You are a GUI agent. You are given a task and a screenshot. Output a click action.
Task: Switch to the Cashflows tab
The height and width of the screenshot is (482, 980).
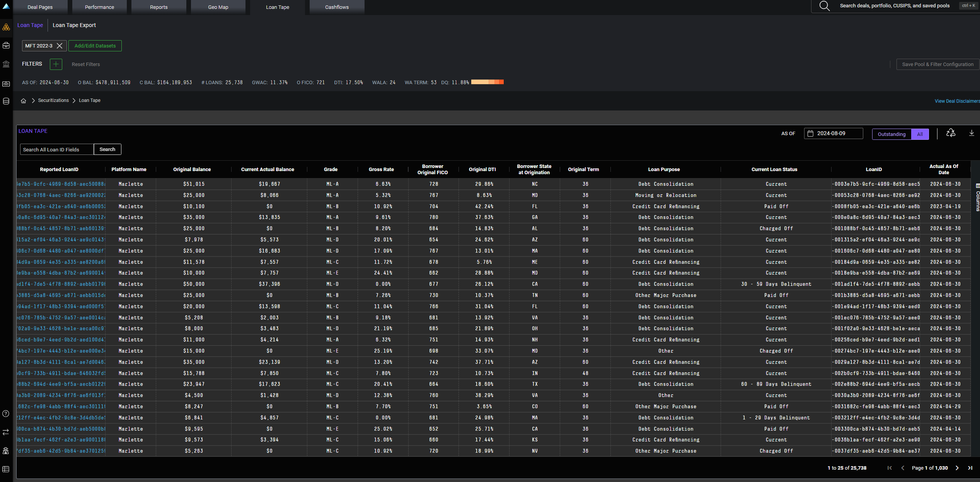[337, 7]
